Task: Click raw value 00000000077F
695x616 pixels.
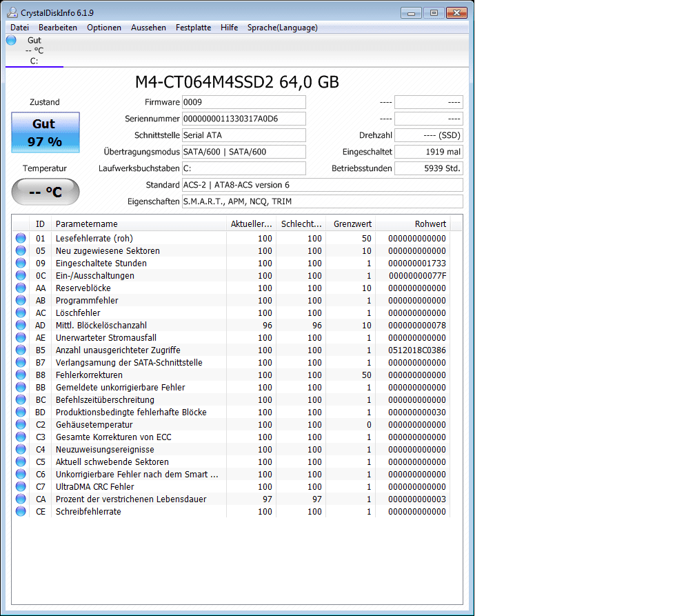Action: pyautogui.click(x=418, y=275)
